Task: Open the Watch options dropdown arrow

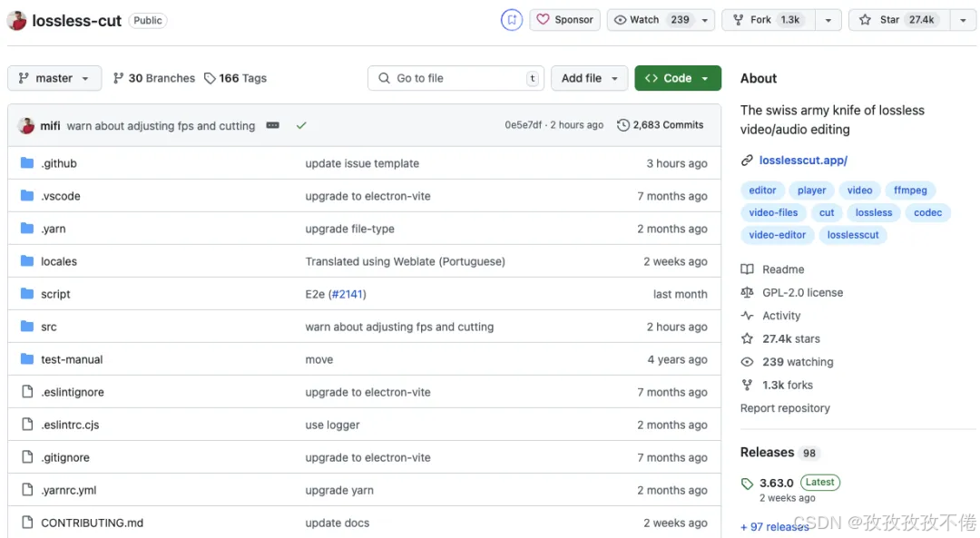Action: (705, 20)
